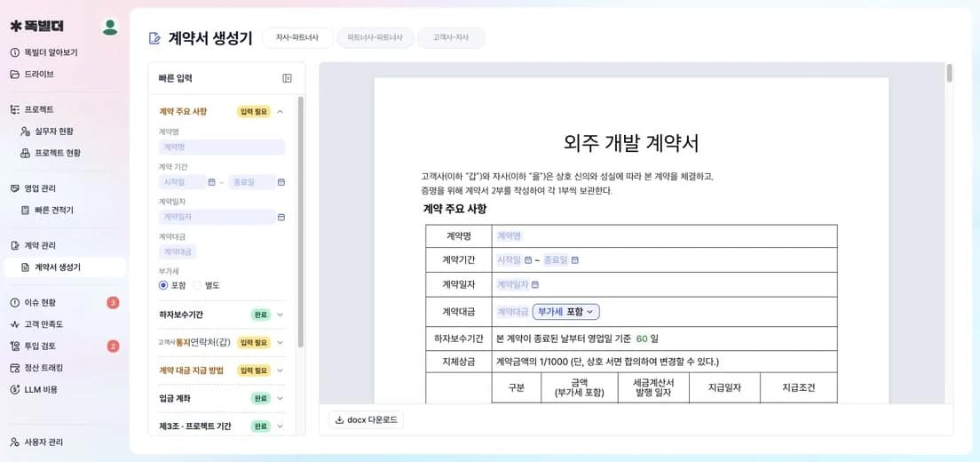Click the 세금계산서 발행 일자 column header
Screen dimensions: 980x462
pyautogui.click(x=652, y=387)
